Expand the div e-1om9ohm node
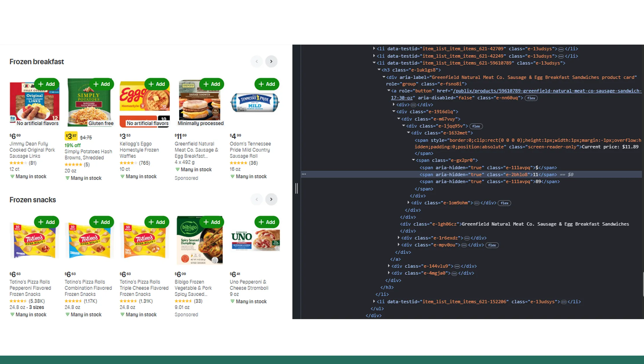644x364 pixels. [408, 203]
